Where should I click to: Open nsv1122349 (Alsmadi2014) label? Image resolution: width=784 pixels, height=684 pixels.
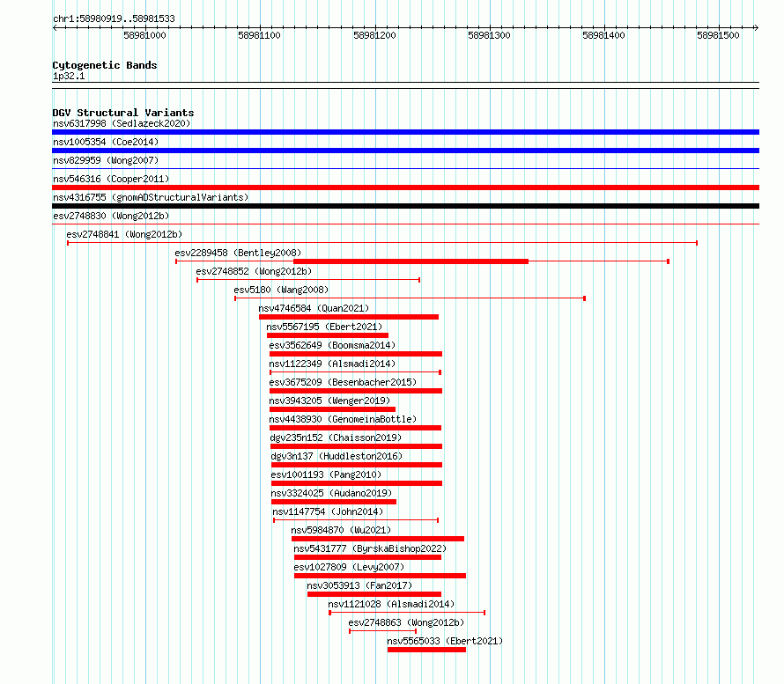(x=332, y=364)
